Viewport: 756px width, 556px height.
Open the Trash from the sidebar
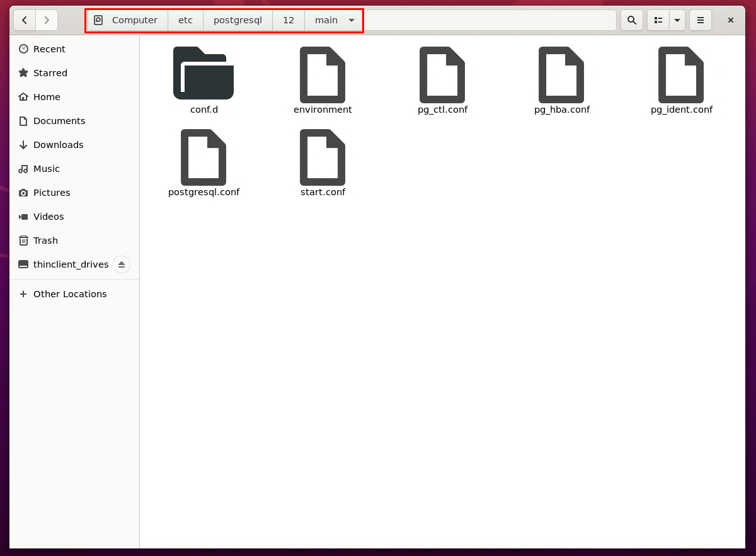coord(46,240)
